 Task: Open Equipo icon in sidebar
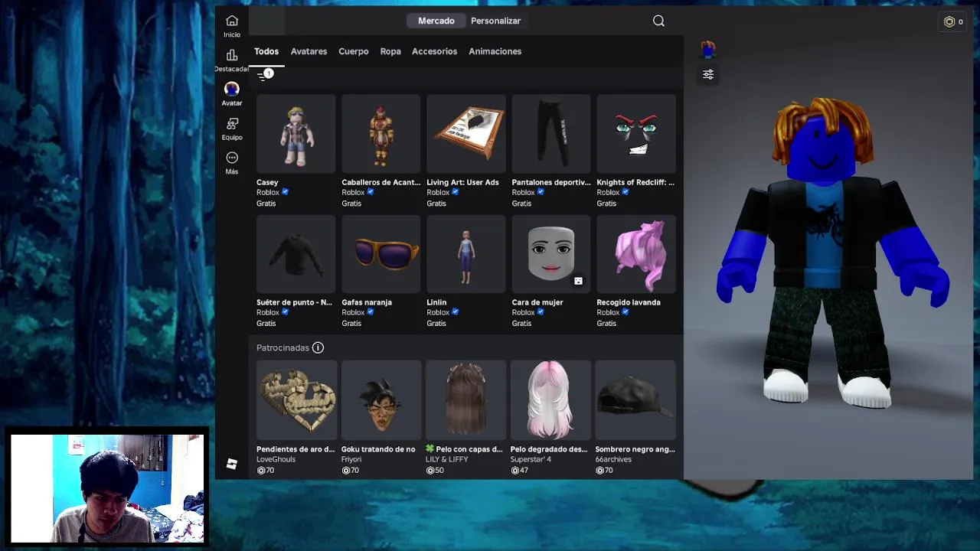coord(232,123)
